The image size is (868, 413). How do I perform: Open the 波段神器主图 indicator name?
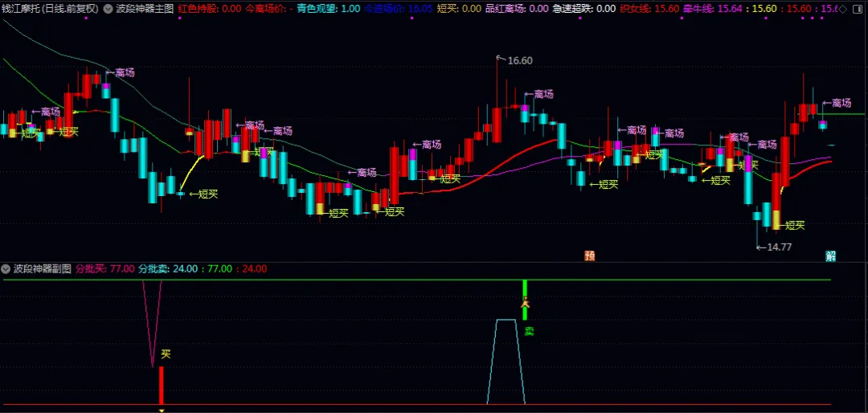tap(143, 9)
